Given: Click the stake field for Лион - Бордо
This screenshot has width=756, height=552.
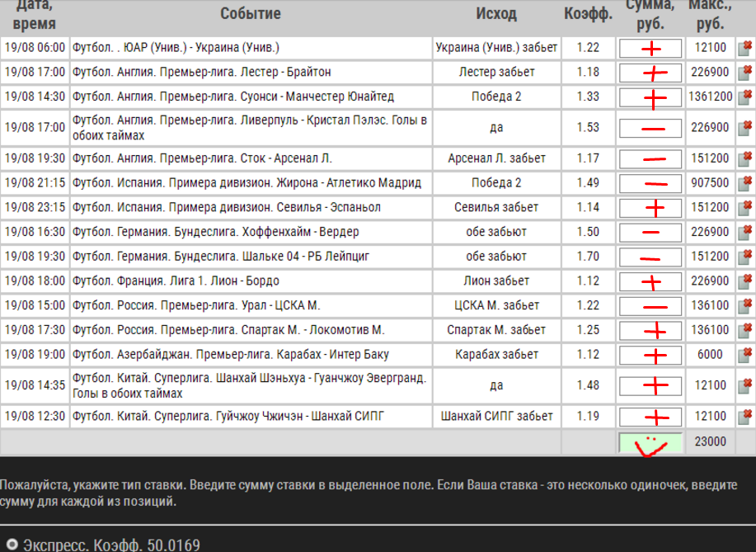Looking at the screenshot, I should click(x=650, y=281).
